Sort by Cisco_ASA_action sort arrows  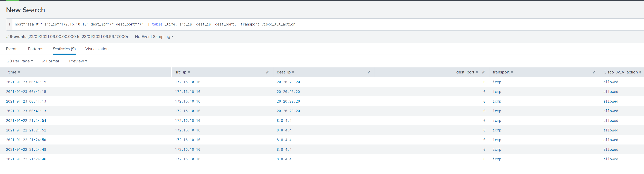pyautogui.click(x=640, y=72)
